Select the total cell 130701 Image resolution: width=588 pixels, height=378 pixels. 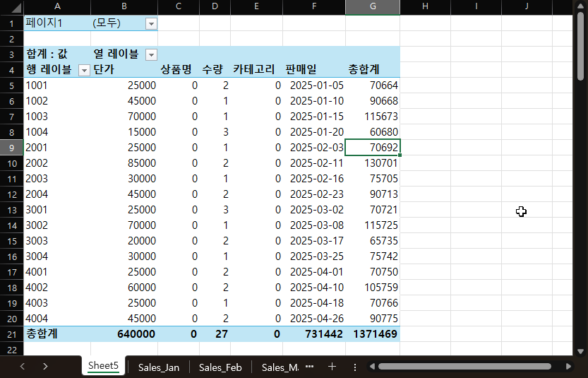pyautogui.click(x=373, y=163)
